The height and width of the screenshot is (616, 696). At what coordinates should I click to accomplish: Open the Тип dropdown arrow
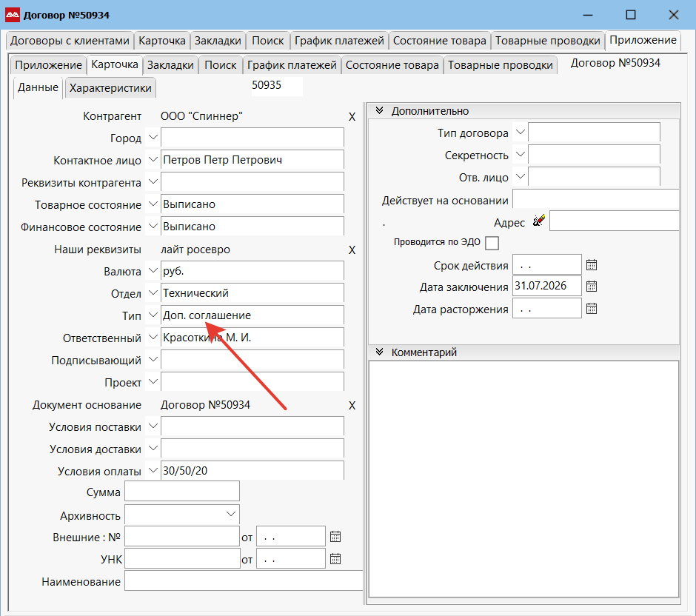(153, 315)
